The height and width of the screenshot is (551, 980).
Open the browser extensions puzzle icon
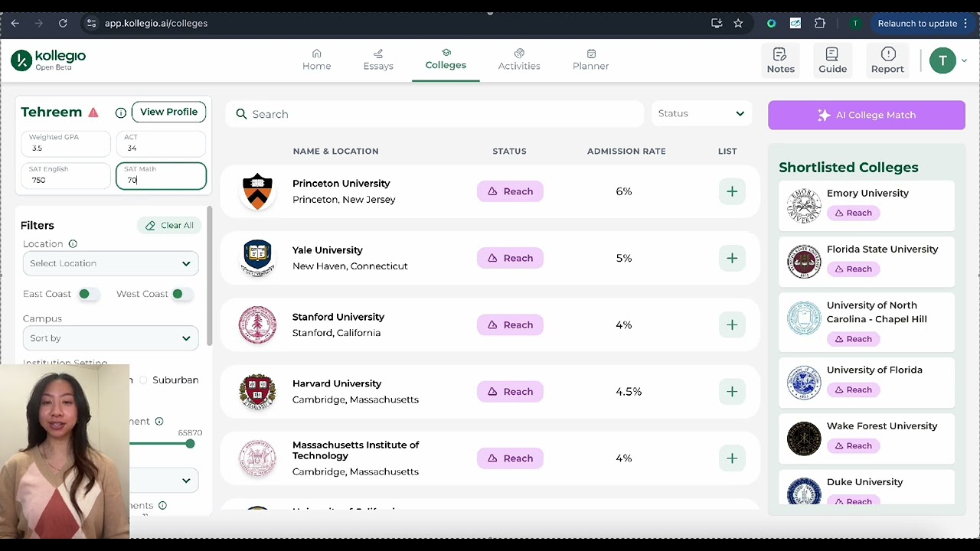(820, 23)
